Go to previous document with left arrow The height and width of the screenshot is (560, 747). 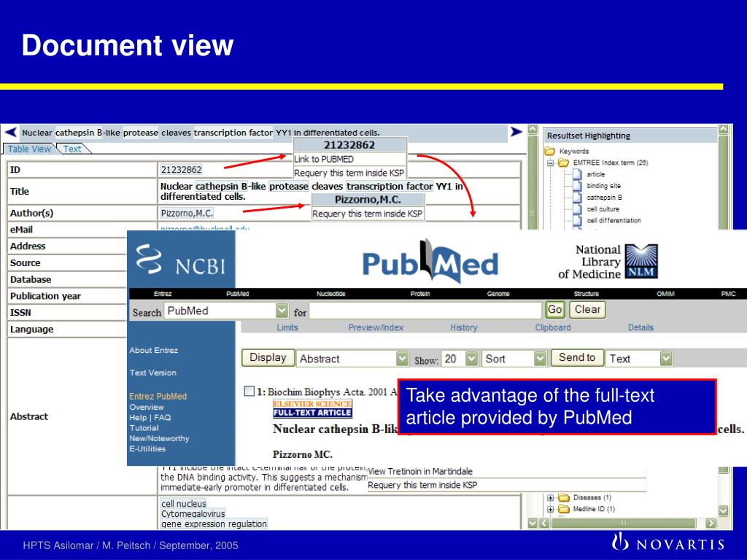(x=10, y=132)
